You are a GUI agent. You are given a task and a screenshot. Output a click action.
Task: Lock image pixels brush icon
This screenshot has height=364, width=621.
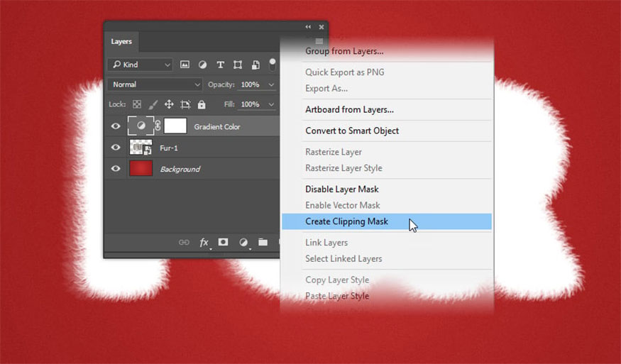point(153,104)
